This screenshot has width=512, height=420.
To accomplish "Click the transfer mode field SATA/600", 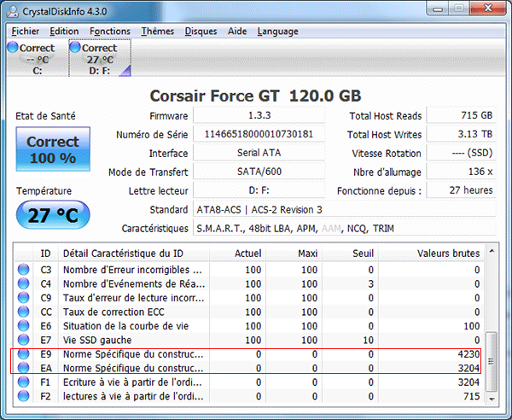I will click(259, 172).
